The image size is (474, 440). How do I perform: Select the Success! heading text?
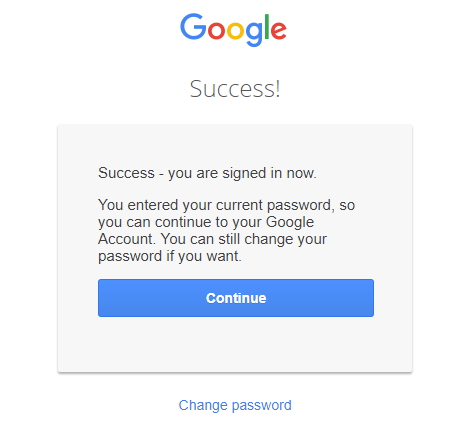[235, 89]
